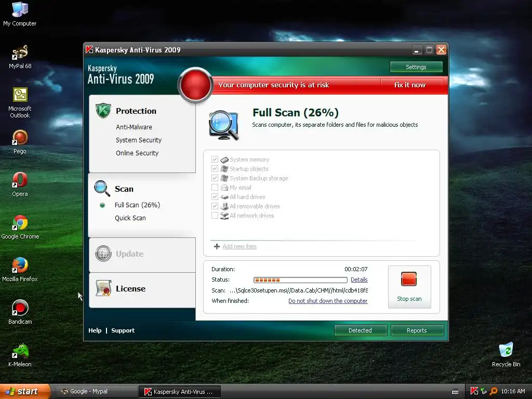Click the scanned file path text
The width and height of the screenshot is (532, 399).
299,290
